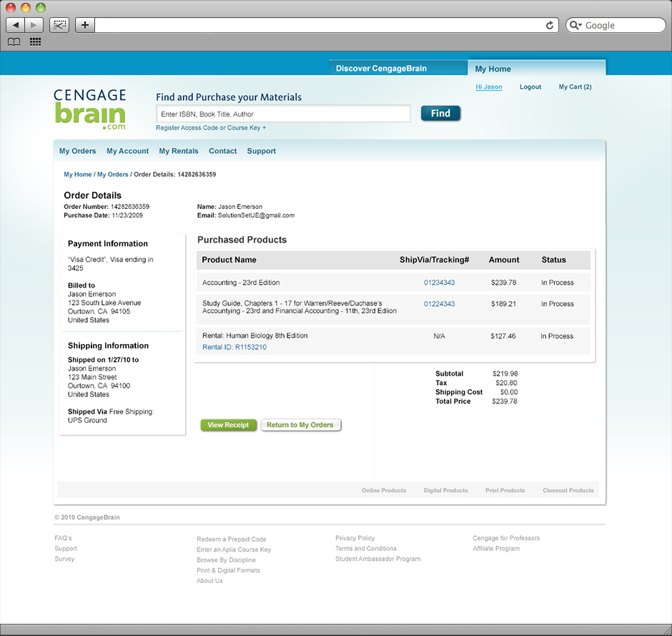672x636 pixels.
Task: Click Redeem a Prepaid Code link
Action: coord(232,539)
